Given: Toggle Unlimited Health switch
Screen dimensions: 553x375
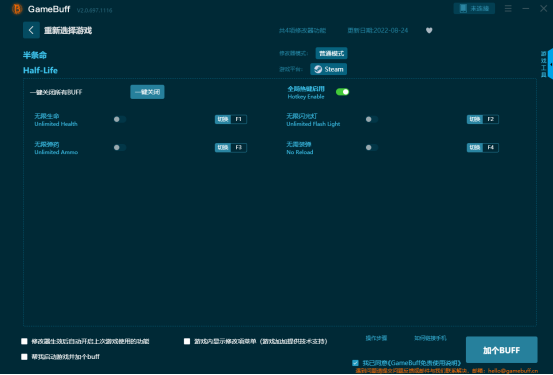Looking at the screenshot, I should [120, 119].
